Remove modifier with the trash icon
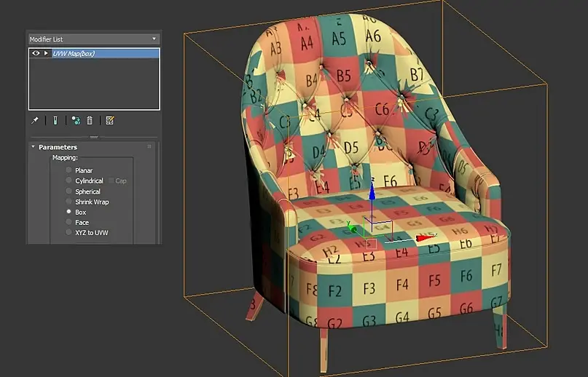Screen dimensions: 588x377 90,120
